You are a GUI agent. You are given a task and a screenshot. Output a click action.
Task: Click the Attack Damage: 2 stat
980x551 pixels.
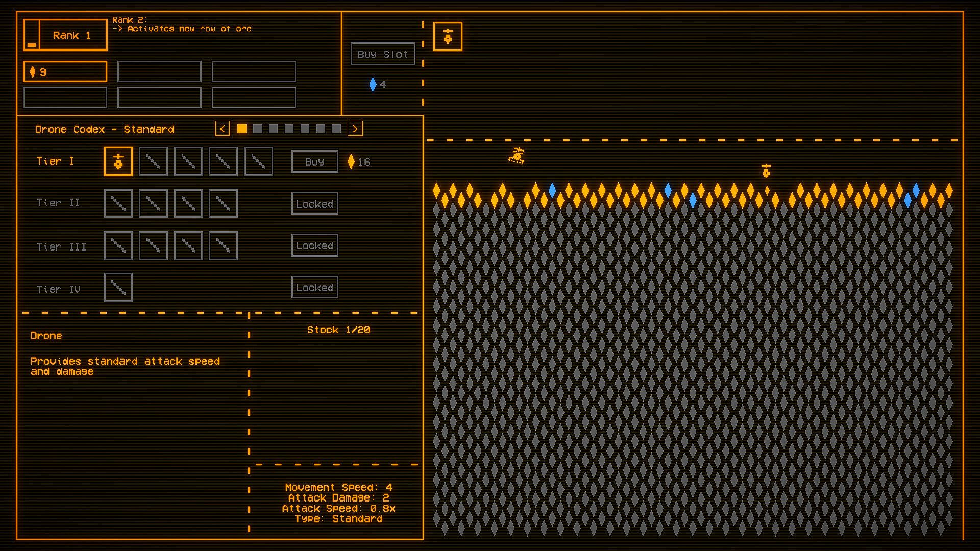(x=339, y=498)
